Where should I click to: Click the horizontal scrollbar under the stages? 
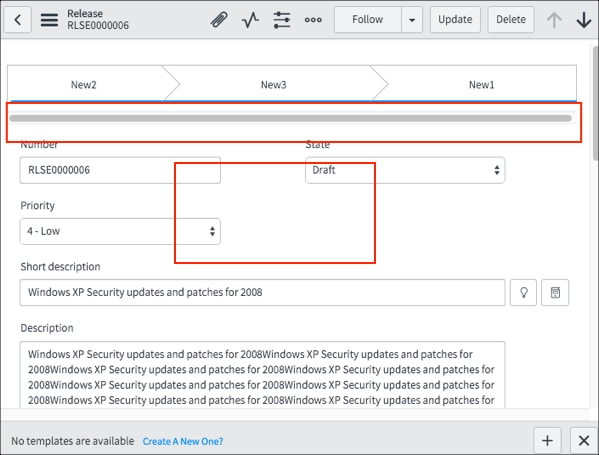[x=290, y=118]
